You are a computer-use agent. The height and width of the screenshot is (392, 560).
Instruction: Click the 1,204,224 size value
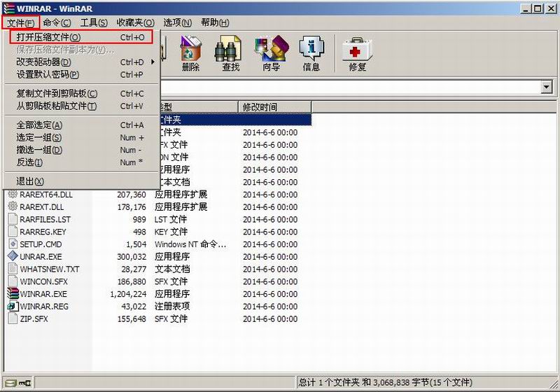pyautogui.click(x=128, y=294)
